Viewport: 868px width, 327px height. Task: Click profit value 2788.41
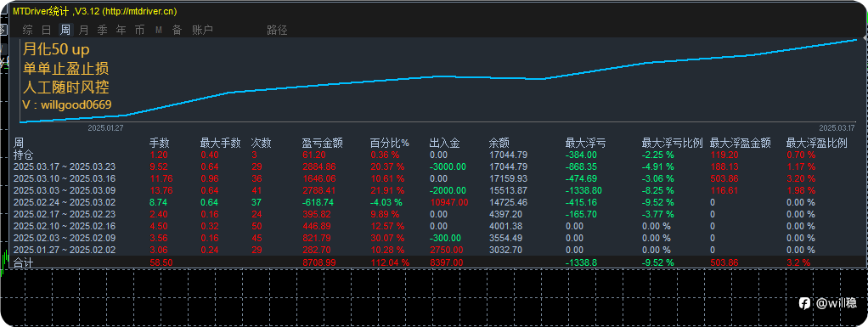point(318,190)
